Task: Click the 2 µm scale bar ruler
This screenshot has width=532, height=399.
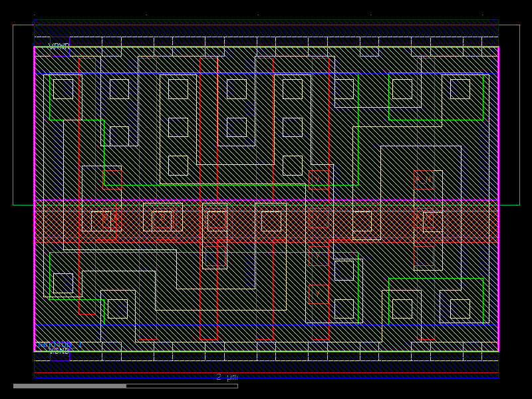Action: [x=226, y=376]
